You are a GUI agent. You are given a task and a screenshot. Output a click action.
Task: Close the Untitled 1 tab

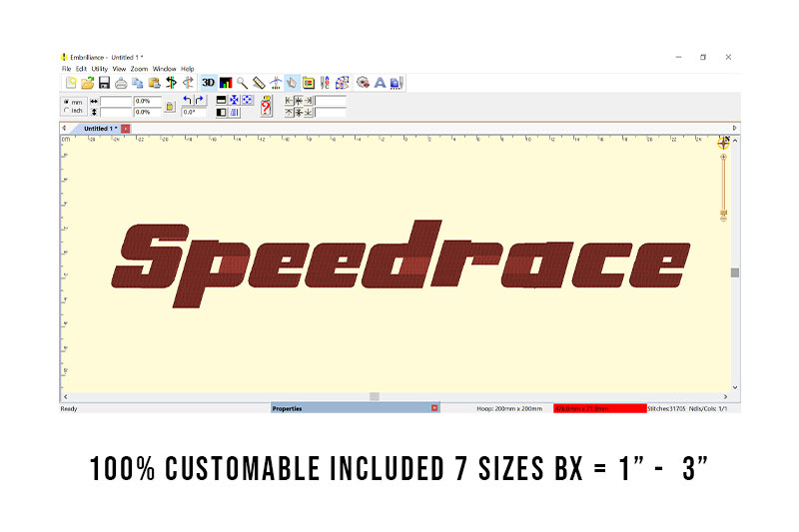(x=126, y=129)
